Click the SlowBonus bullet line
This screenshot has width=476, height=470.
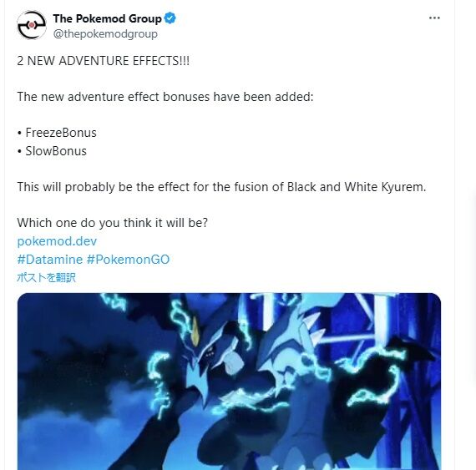point(53,151)
